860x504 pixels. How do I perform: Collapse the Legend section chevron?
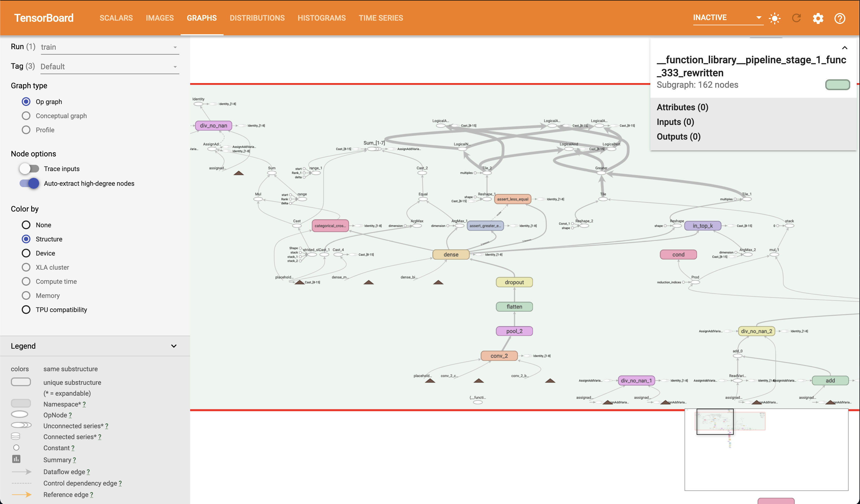(x=174, y=346)
